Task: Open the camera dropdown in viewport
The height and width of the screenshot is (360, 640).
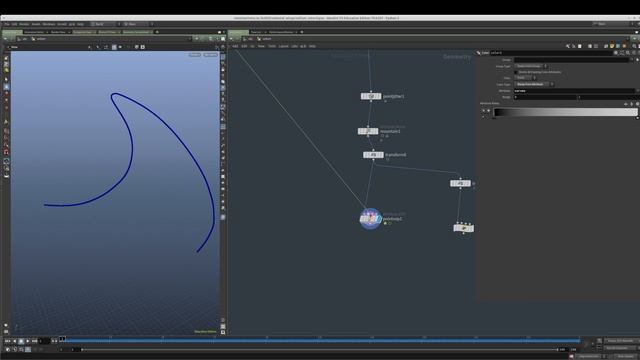Action: coord(210,54)
